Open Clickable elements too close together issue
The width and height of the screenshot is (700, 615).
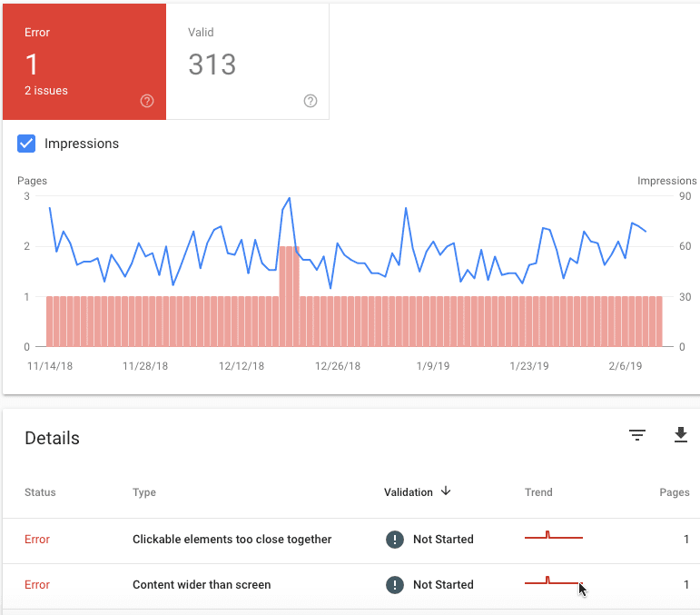click(232, 539)
